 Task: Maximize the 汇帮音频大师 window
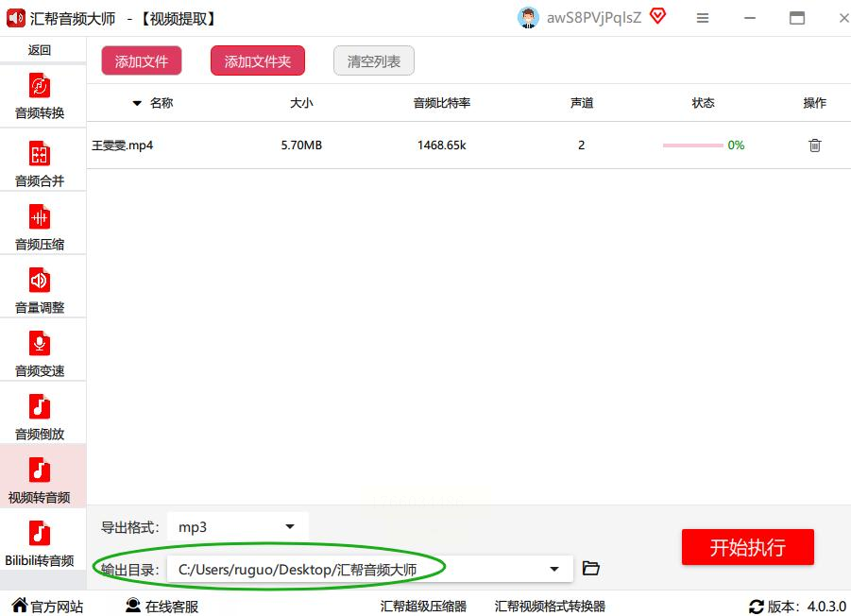pyautogui.click(x=797, y=18)
